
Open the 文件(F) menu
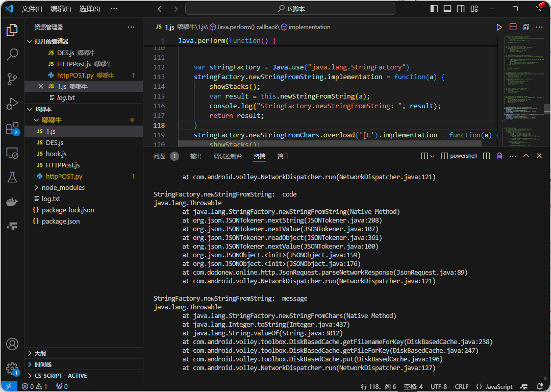tap(32, 9)
